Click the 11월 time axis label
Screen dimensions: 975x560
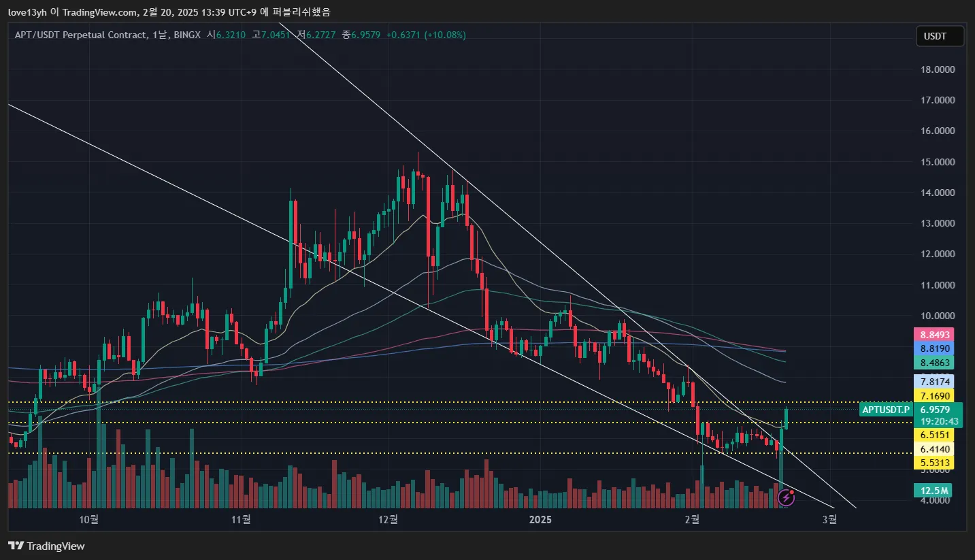[x=241, y=520]
